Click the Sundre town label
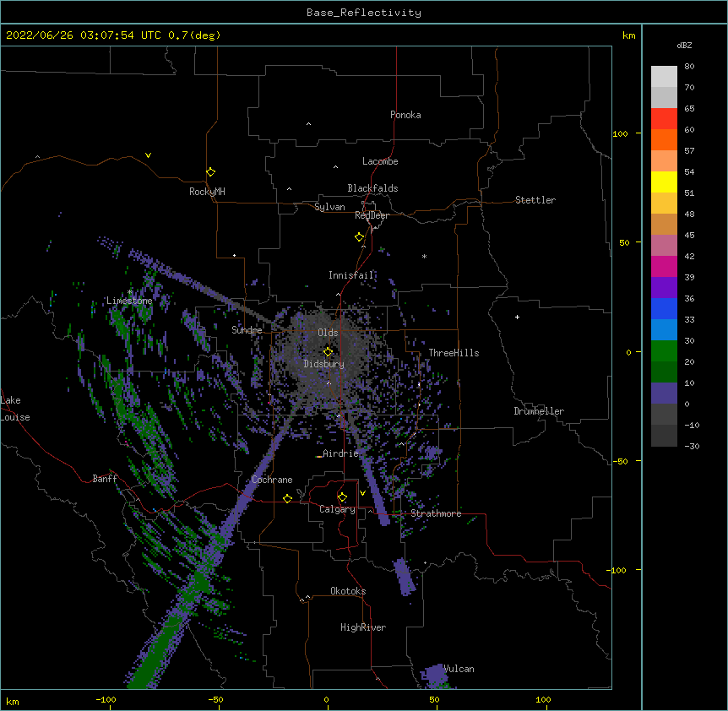 point(247,330)
